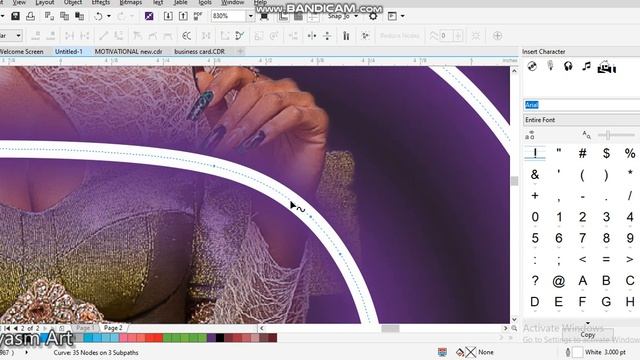Select the microphone recent glyph
This screenshot has width=640, height=360.
click(x=550, y=66)
